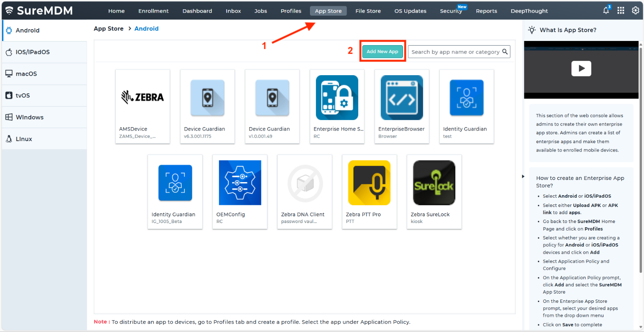This screenshot has width=644, height=332.
Task: Switch to the Profiles tab
Action: coord(291,11)
